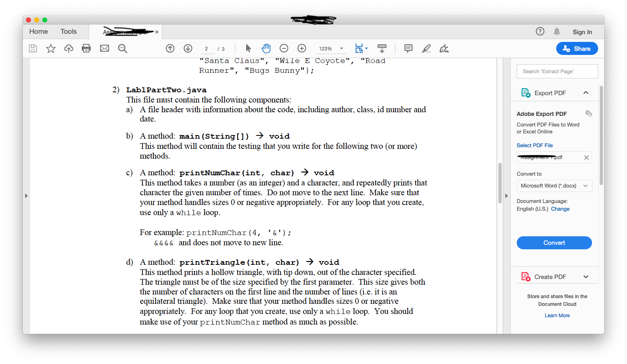The height and width of the screenshot is (364, 627).
Task: Open the Comment tool
Action: (x=408, y=48)
